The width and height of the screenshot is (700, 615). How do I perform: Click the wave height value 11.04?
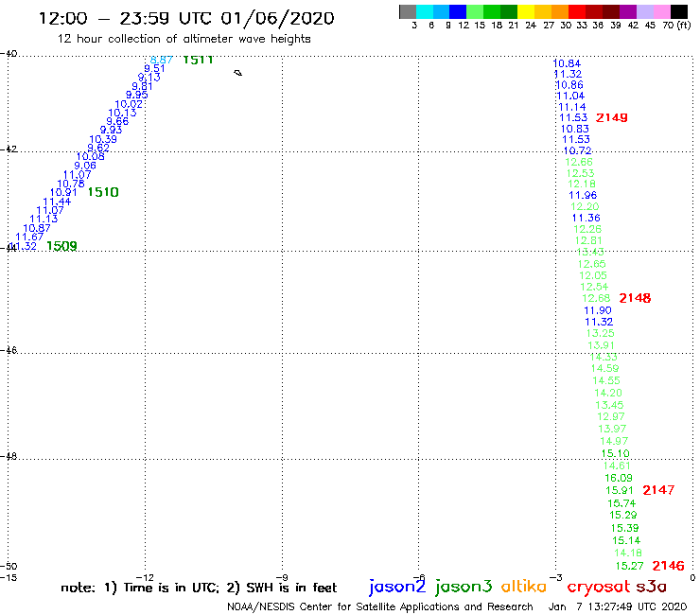(x=570, y=96)
